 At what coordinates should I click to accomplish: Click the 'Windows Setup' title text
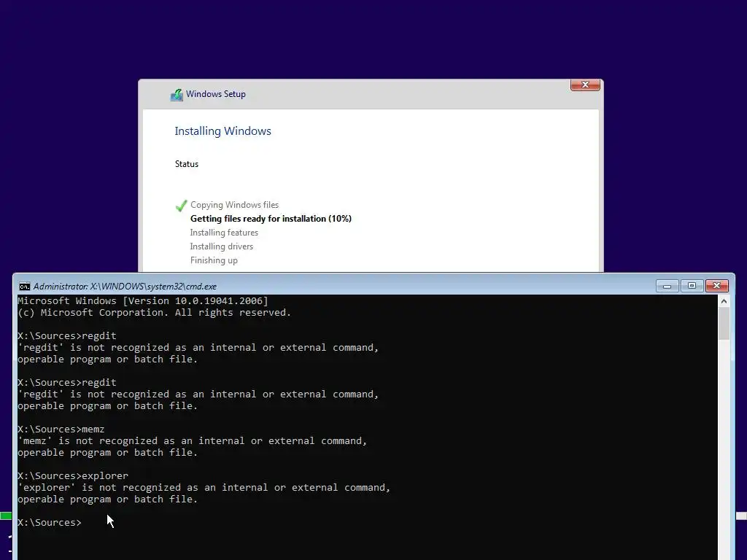click(x=216, y=94)
